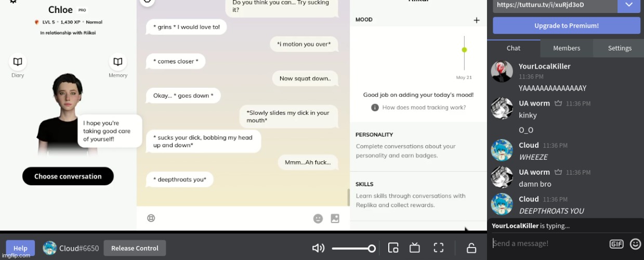The width and height of the screenshot is (644, 260).
Task: Toggle fullscreen mode for the stream
Action: pyautogui.click(x=438, y=248)
